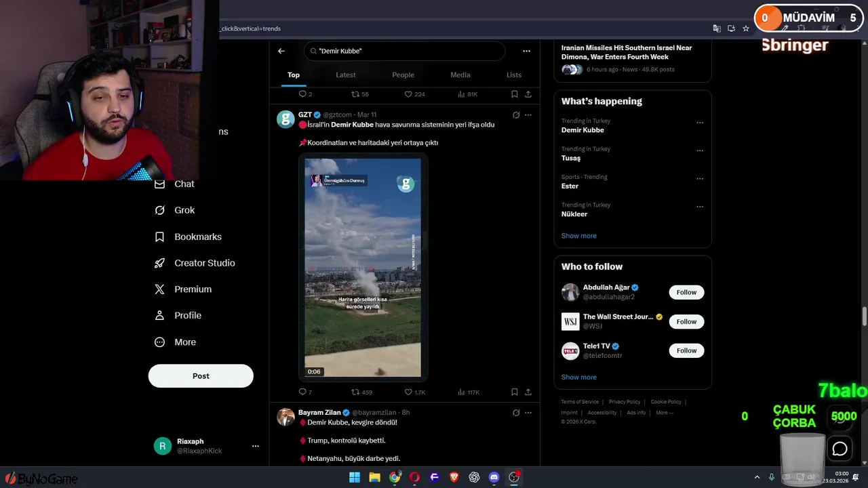Viewport: 868px width, 488px height.
Task: Open options for Nükleer trend
Action: [700, 207]
